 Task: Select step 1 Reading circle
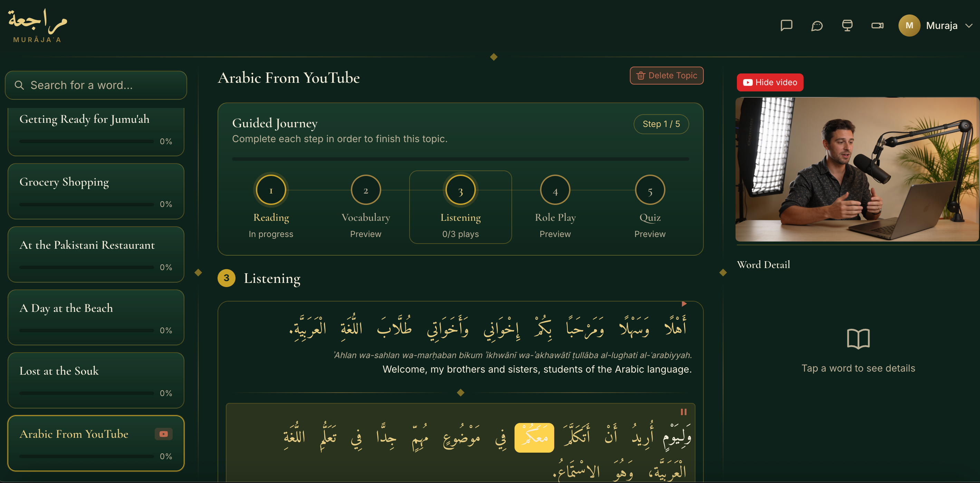pyautogui.click(x=271, y=190)
